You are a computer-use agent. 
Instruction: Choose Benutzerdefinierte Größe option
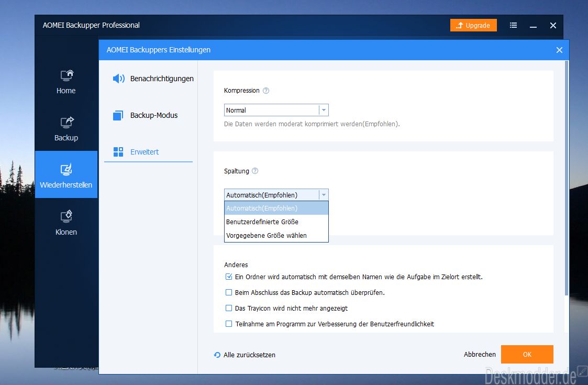pyautogui.click(x=276, y=222)
